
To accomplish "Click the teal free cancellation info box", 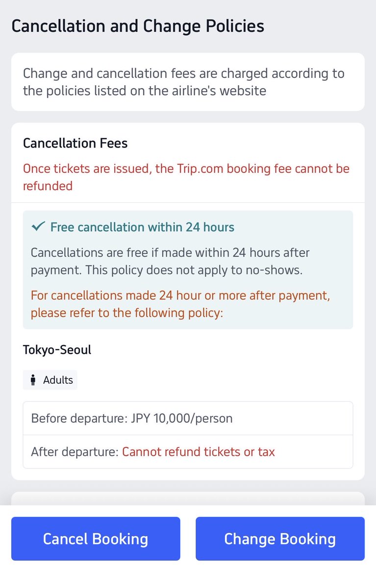I will (x=188, y=270).
